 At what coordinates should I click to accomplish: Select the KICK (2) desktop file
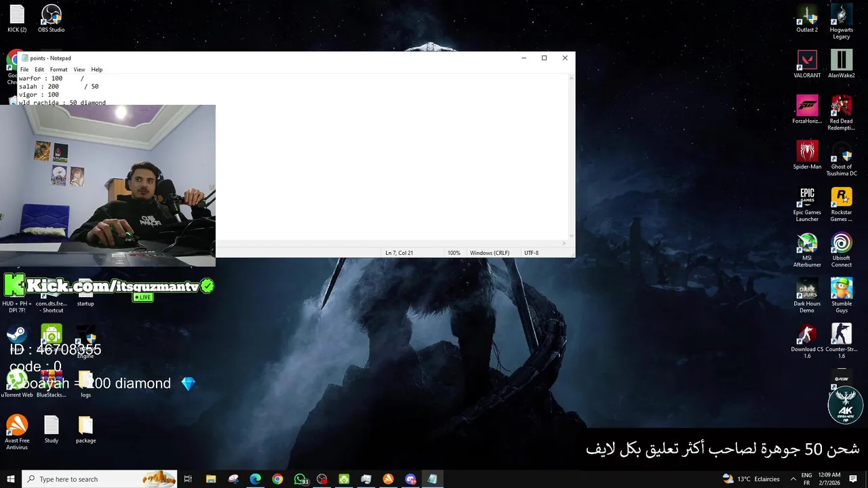point(17,19)
